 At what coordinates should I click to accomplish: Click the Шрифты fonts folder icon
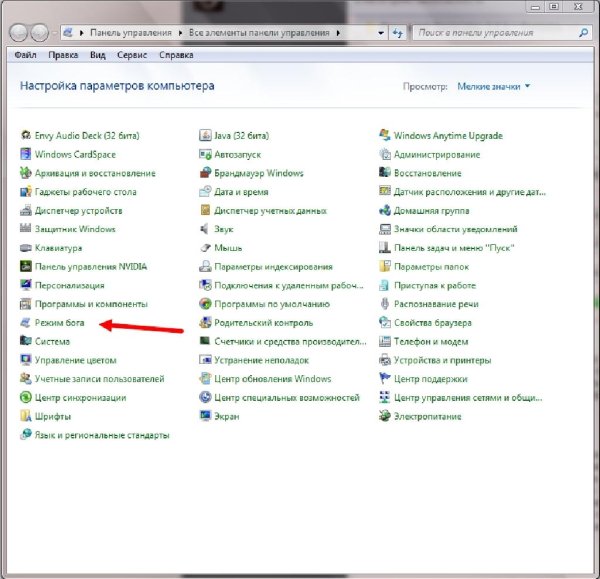(x=26, y=416)
